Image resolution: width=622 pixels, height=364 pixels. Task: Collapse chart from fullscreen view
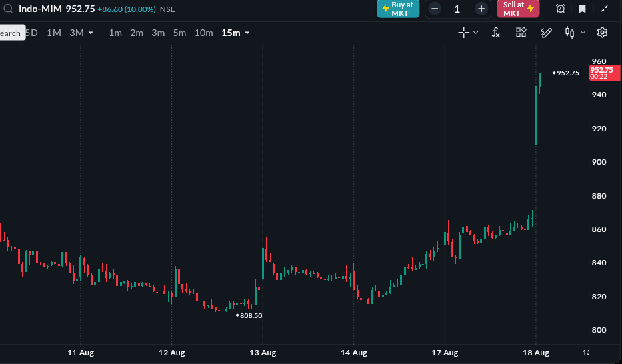(604, 9)
